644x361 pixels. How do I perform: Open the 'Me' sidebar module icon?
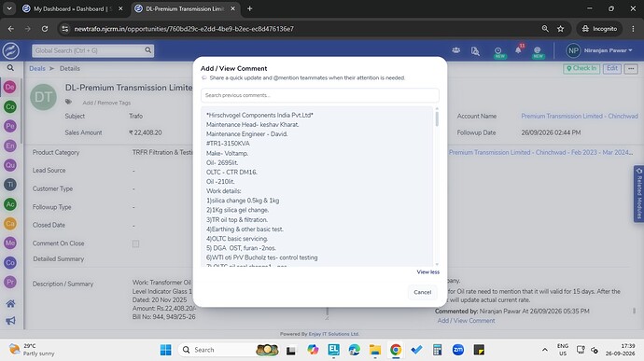click(10, 243)
